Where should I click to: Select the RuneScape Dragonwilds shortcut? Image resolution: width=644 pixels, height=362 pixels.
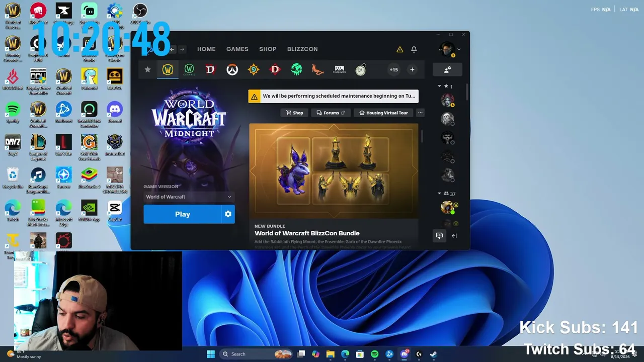[38, 180]
